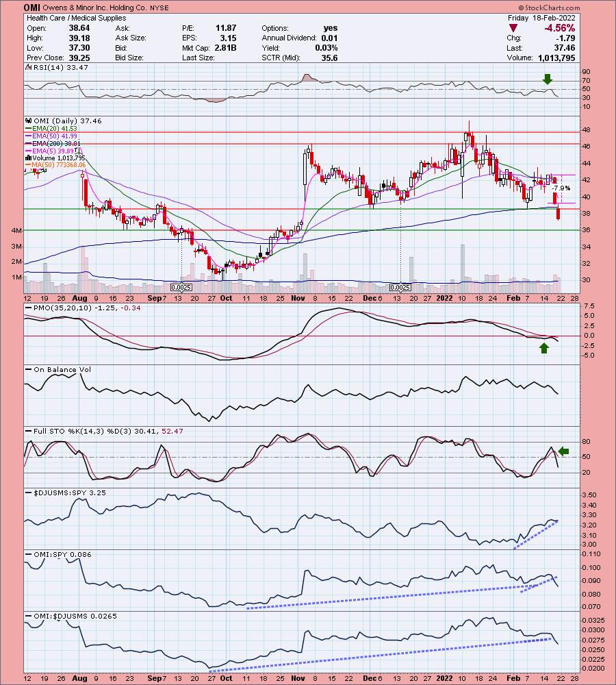Click the High value 39.18
The height and width of the screenshot is (685, 616).
(x=79, y=38)
